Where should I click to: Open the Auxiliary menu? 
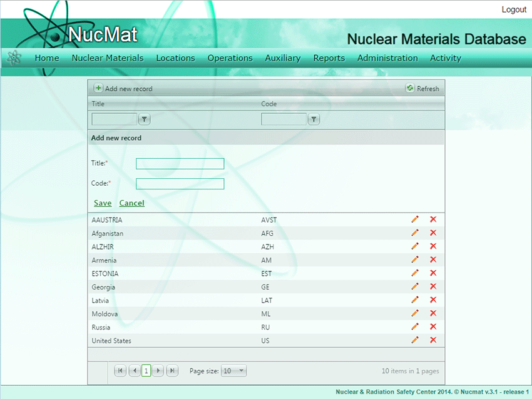[x=282, y=58]
